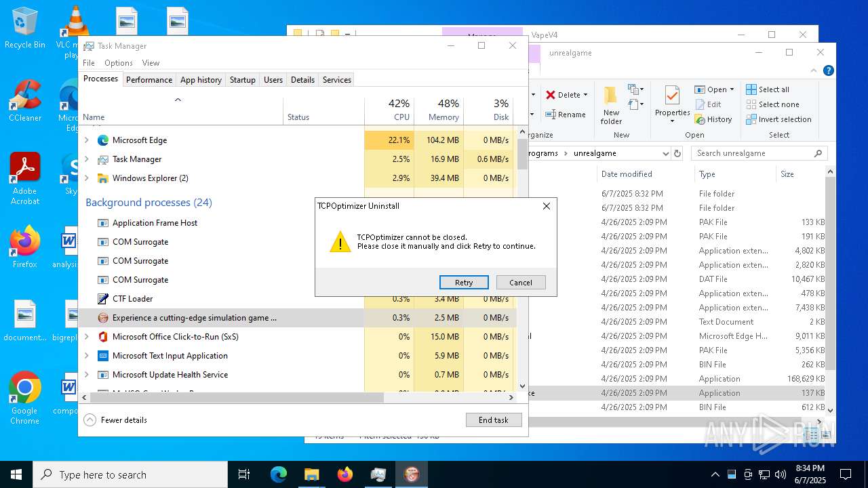Click the Task Manager horizontal scrollbar
This screenshot has height=488, width=868.
[x=237, y=398]
